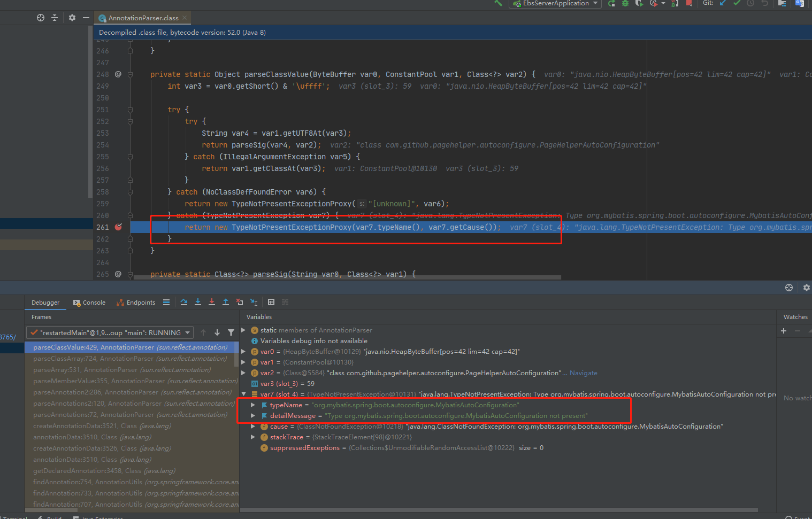This screenshot has width=812, height=519.
Task: Open the project panel gear settings
Action: [72, 18]
